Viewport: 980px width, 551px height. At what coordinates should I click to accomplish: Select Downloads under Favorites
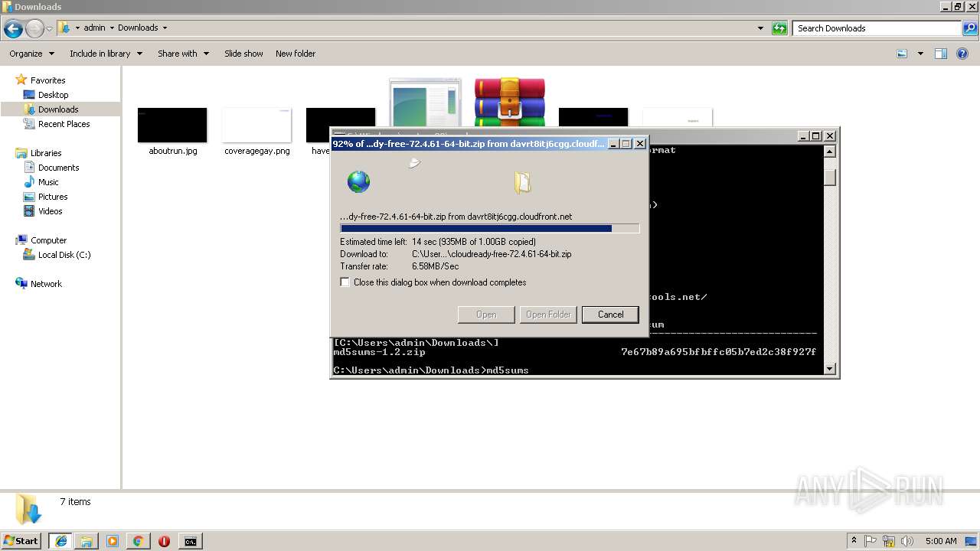coord(58,109)
